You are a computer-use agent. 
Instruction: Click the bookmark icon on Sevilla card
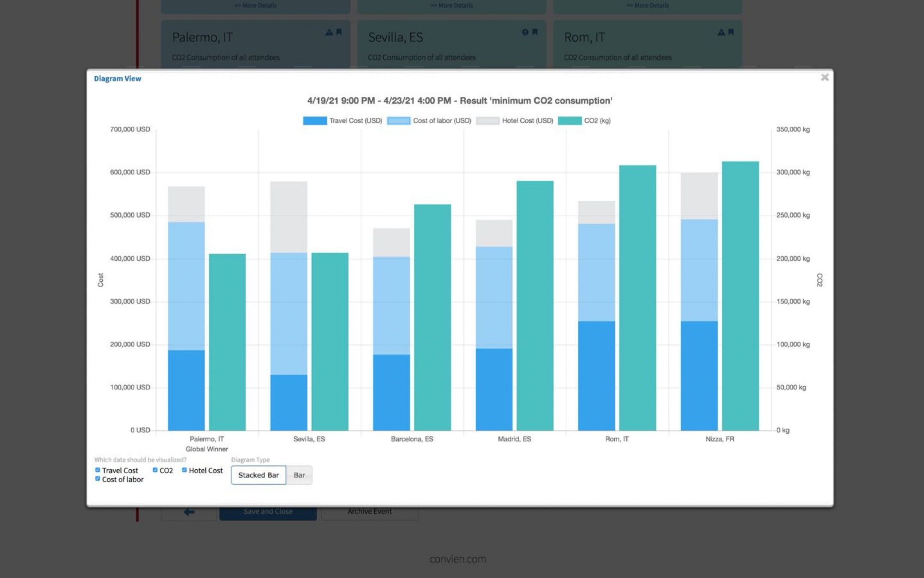(535, 32)
